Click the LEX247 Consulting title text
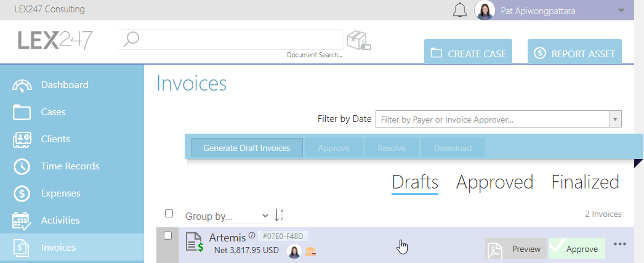The height and width of the screenshot is (263, 644). point(50,9)
